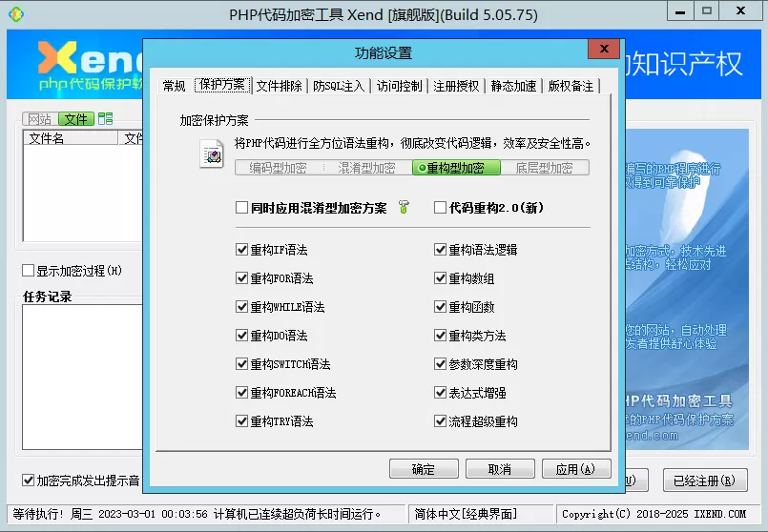Minimize the main Xend window
The height and width of the screenshot is (532, 768).
[680, 11]
